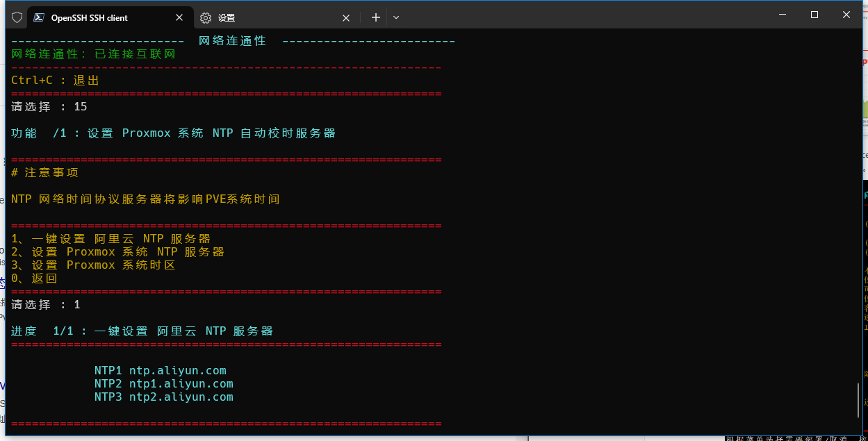Close the OpenSSH SSH client tab
868x441 pixels.
pos(179,17)
